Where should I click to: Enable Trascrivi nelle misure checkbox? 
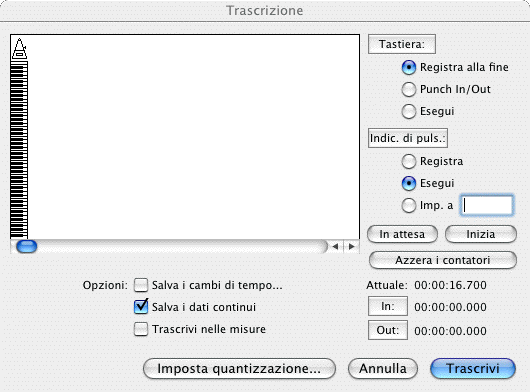[x=141, y=329]
